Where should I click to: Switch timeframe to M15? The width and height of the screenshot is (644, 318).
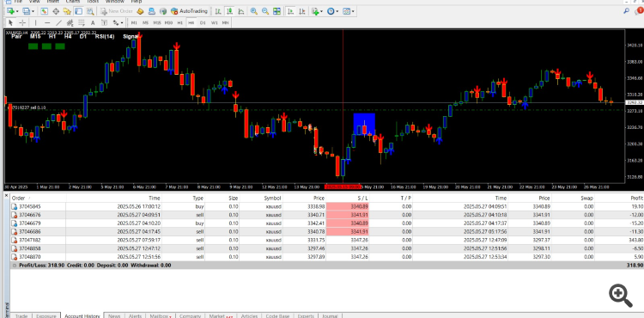[157, 23]
